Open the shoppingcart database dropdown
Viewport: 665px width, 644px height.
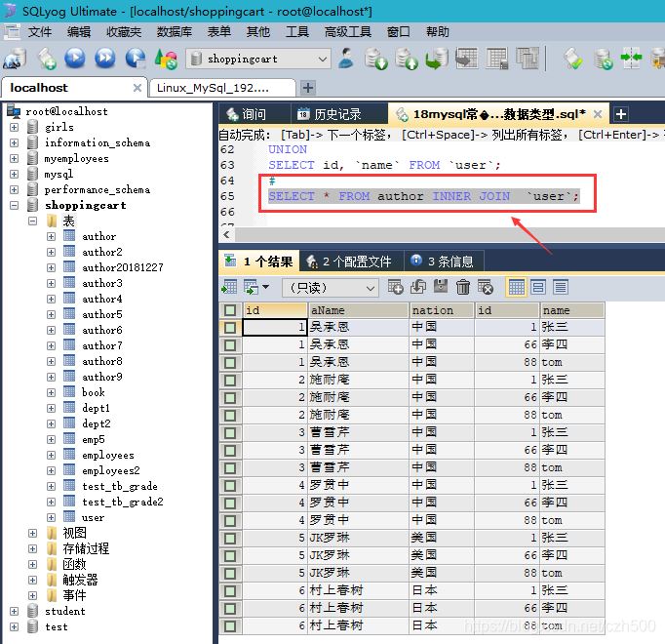click(x=321, y=60)
